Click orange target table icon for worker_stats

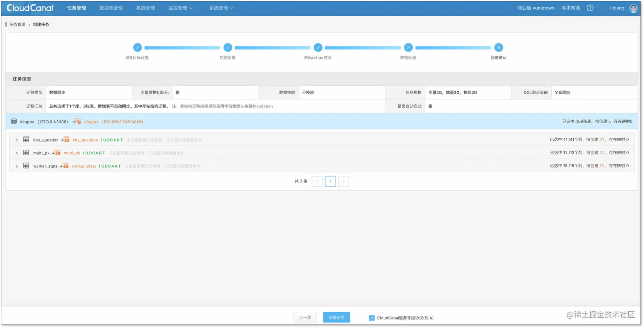[66, 166]
